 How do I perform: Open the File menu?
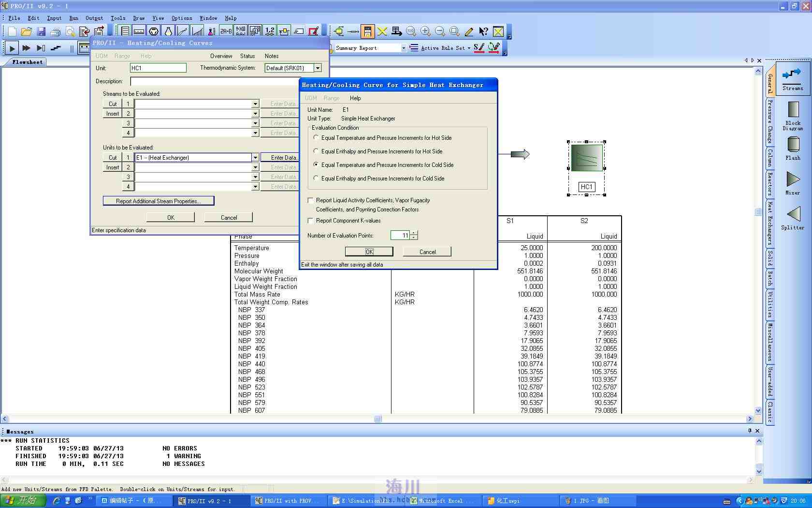pyautogui.click(x=14, y=18)
